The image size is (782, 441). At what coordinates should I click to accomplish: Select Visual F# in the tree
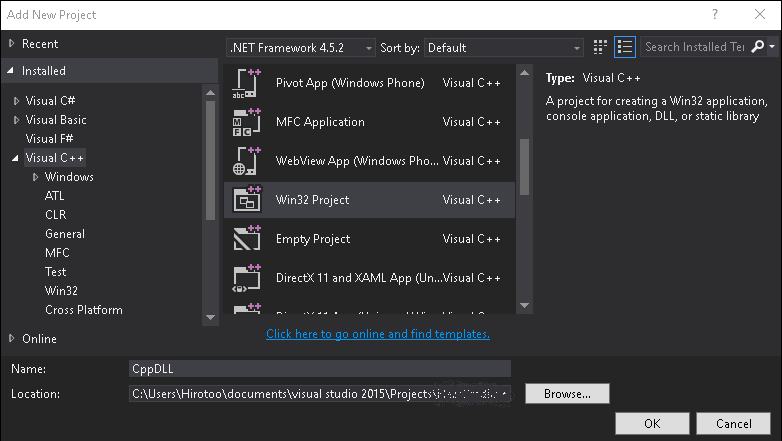(49, 139)
